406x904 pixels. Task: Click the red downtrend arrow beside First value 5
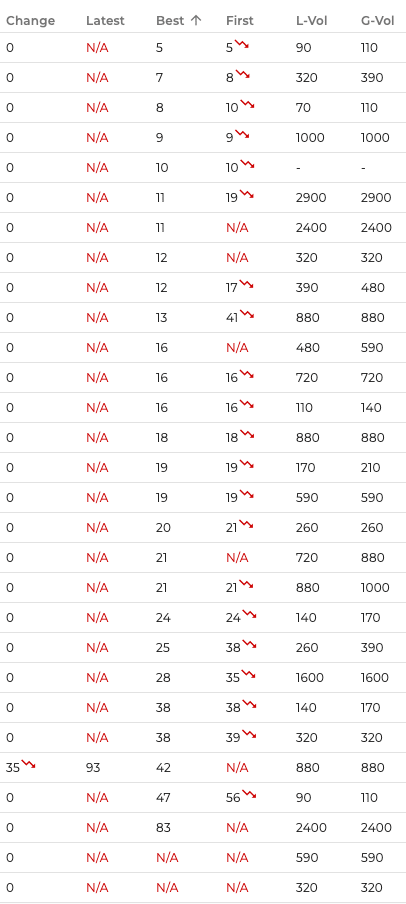[x=242, y=44]
